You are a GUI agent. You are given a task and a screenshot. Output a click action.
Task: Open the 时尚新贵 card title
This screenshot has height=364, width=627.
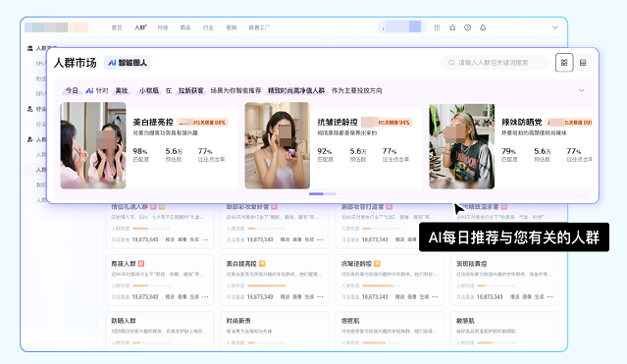238,321
